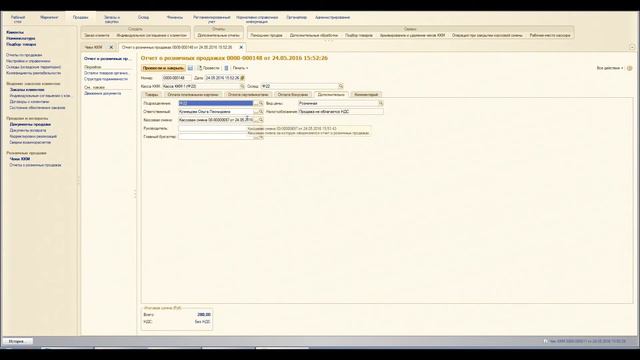
Task: Click the Руководитель input field
Action: click(x=216, y=128)
